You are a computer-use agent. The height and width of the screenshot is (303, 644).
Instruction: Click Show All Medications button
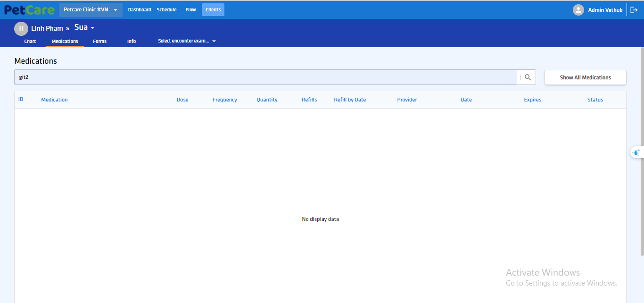click(586, 77)
